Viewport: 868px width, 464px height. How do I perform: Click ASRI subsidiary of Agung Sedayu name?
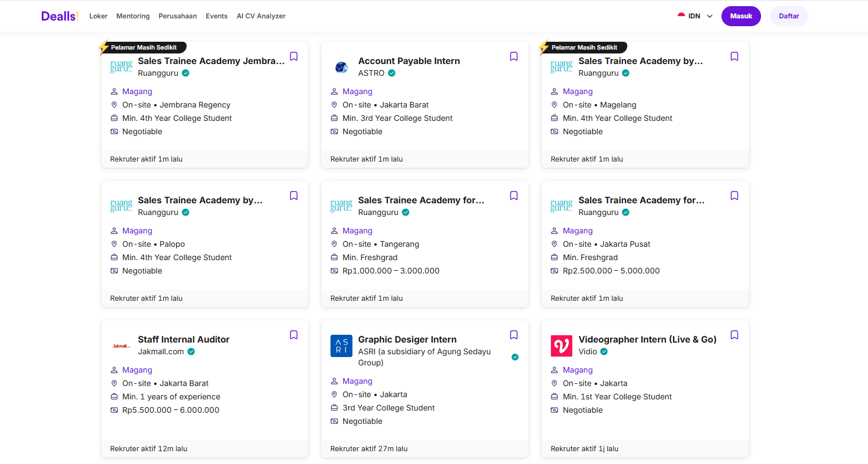(x=425, y=357)
